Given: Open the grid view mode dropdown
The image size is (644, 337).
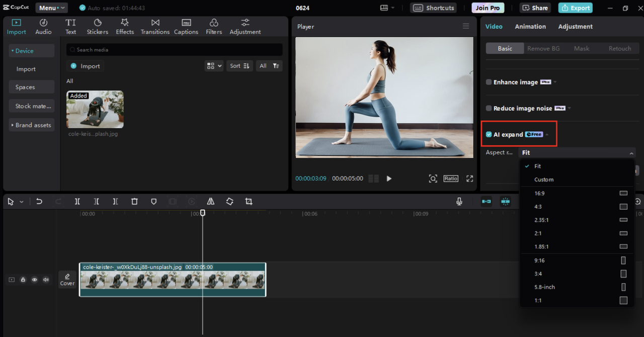Looking at the screenshot, I should point(214,66).
